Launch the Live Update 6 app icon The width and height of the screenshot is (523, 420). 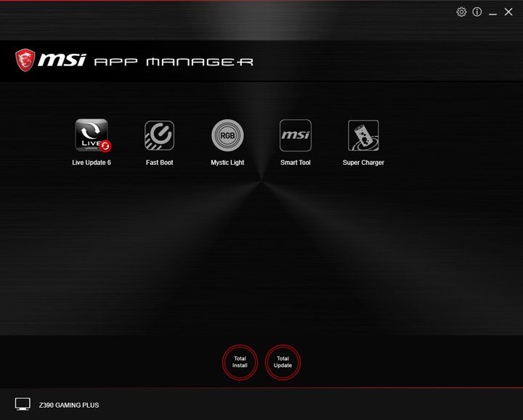tap(92, 134)
